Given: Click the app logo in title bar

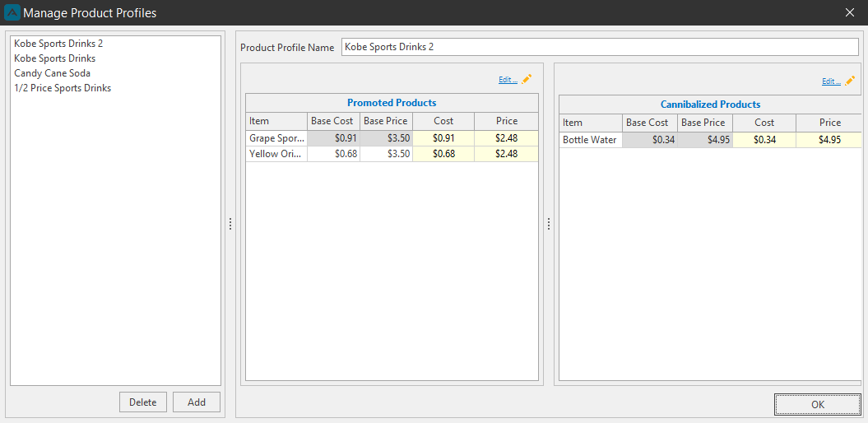Looking at the screenshot, I should (12, 12).
